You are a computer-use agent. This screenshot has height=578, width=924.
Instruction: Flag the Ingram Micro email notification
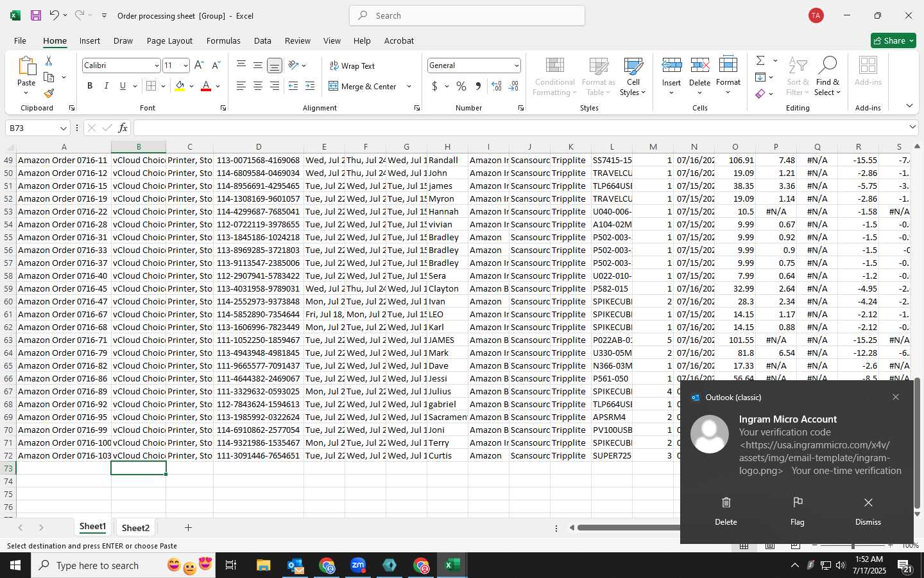pos(798,511)
